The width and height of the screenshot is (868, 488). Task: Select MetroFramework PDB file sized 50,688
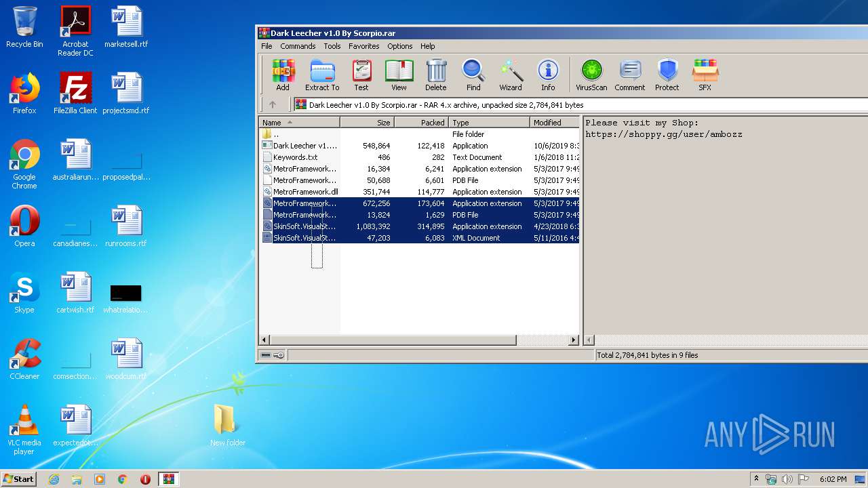click(x=420, y=180)
